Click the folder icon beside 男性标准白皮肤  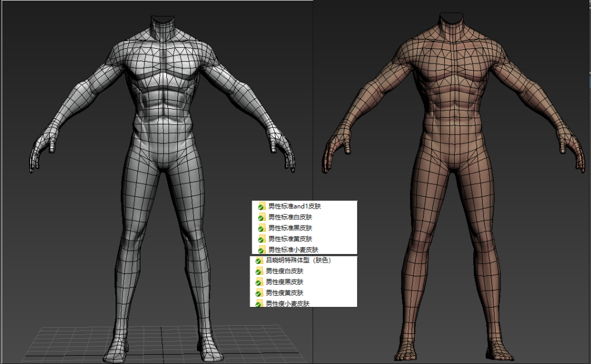tap(262, 217)
